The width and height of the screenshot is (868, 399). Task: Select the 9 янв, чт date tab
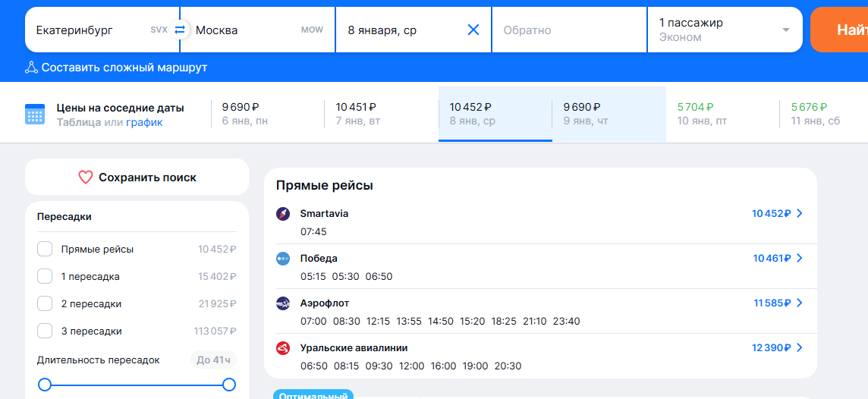pos(609,114)
